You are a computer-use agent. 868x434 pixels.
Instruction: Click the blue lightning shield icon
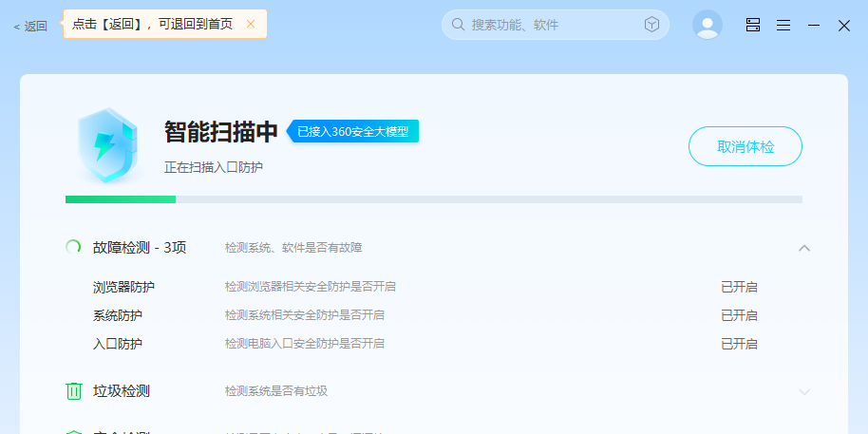[x=107, y=145]
